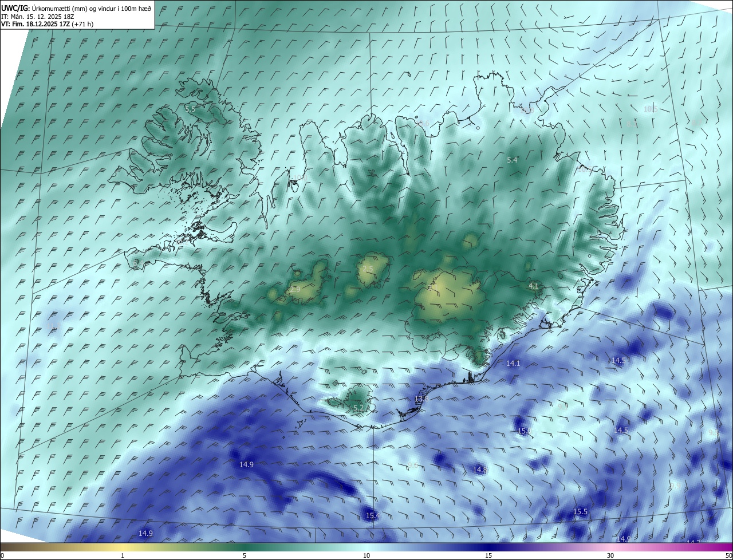This screenshot has width=733, height=560.
Task: Click the 2.5 value on the yellow glacier patch
Action: coord(368,269)
